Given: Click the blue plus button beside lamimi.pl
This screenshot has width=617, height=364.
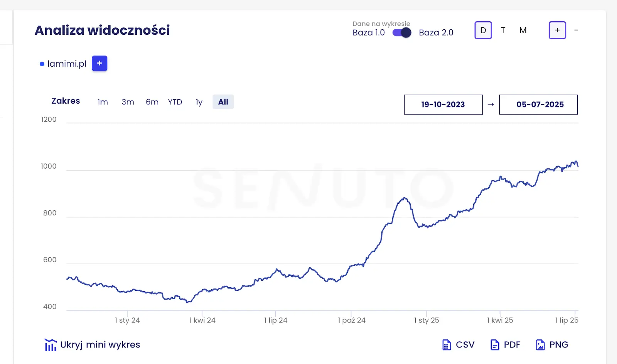Looking at the screenshot, I should tap(99, 64).
